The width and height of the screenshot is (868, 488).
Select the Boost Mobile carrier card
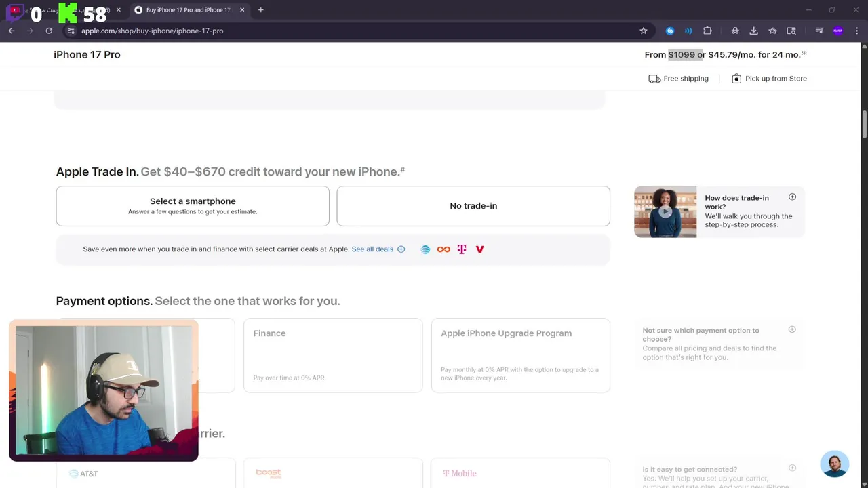tap(333, 473)
